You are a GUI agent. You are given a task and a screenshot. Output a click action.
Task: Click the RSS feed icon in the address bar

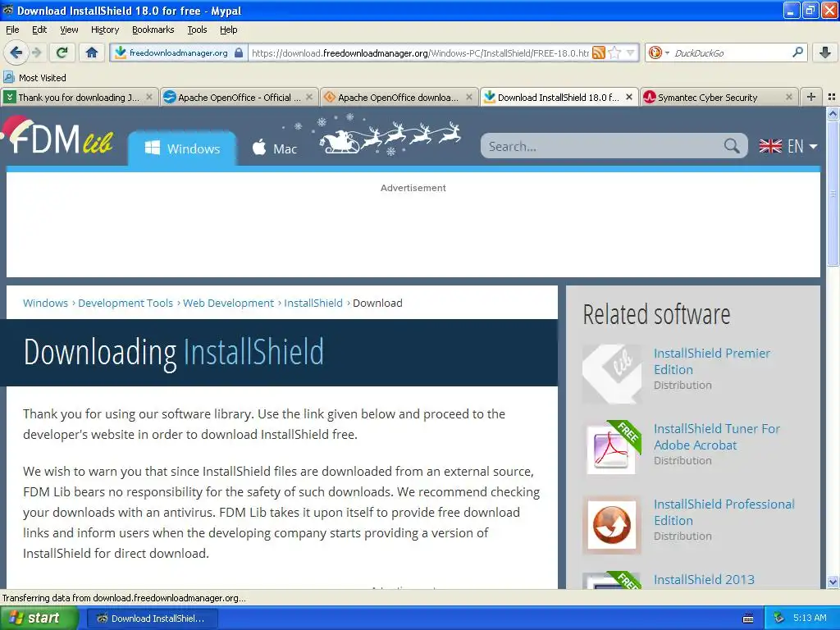pyautogui.click(x=599, y=52)
